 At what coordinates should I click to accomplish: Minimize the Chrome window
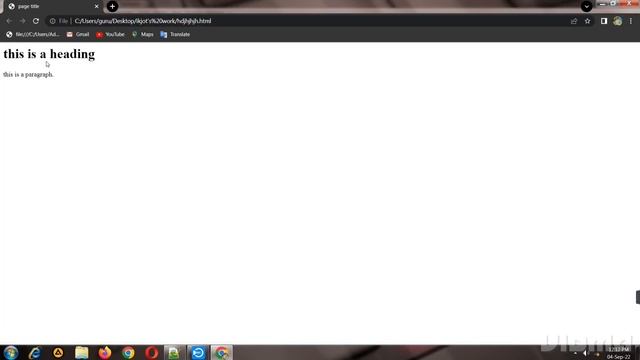(603, 3)
